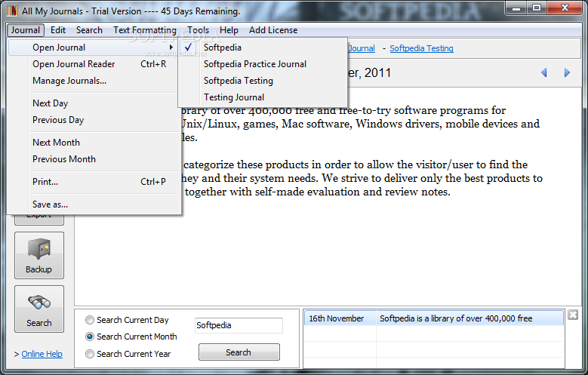Select the 16th November search result row
Screen dimensions: 588x375
[433, 318]
